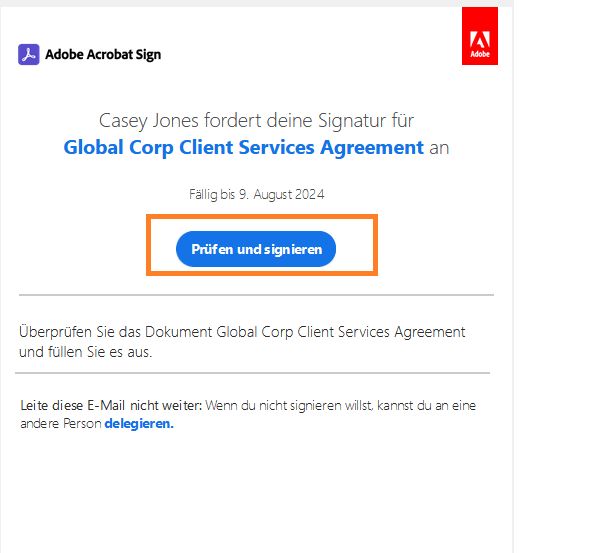601x553 pixels.
Task: Click the word an after the agreement title
Action: [439, 147]
